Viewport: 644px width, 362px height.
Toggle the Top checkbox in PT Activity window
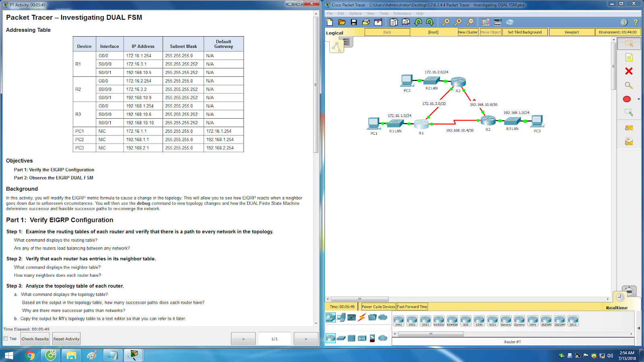coord(6,338)
